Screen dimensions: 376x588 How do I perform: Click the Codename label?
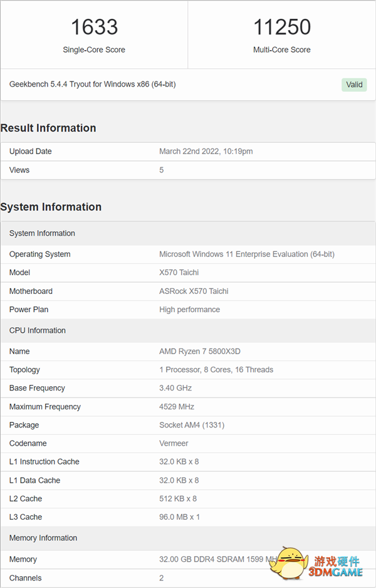click(x=28, y=443)
